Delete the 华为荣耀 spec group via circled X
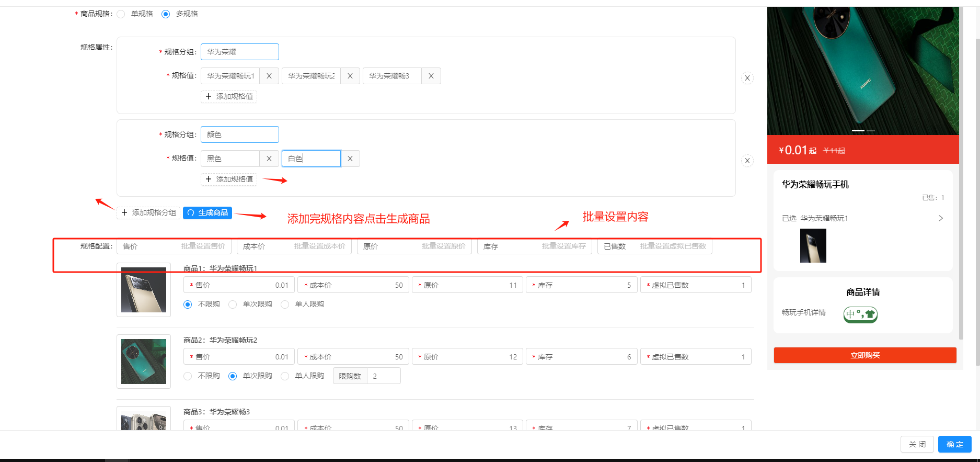 747,78
